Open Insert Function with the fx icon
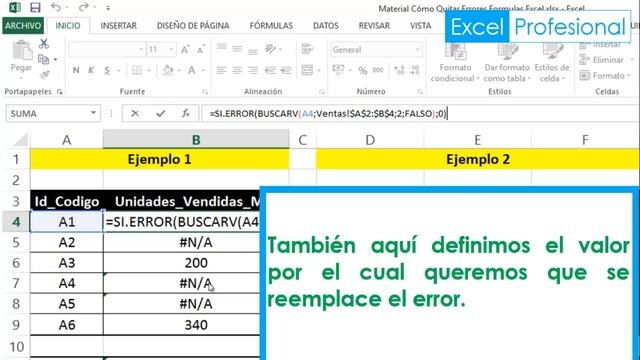 click(186, 113)
